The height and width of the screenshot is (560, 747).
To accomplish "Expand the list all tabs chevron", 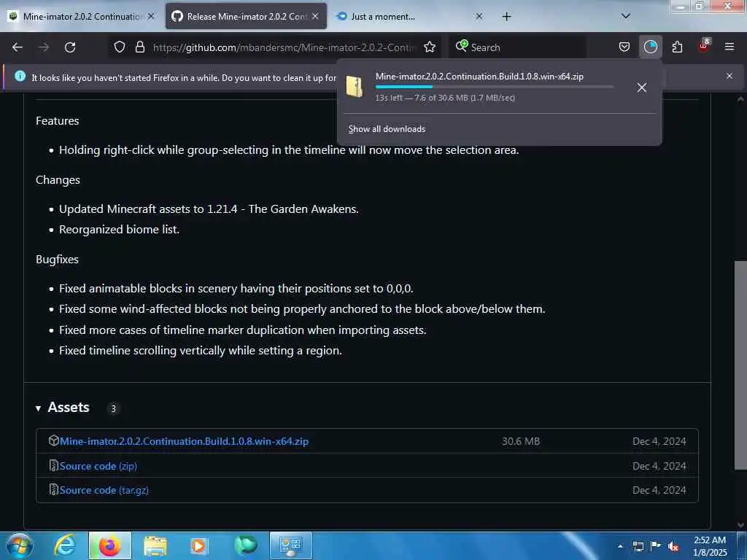I will (x=626, y=16).
